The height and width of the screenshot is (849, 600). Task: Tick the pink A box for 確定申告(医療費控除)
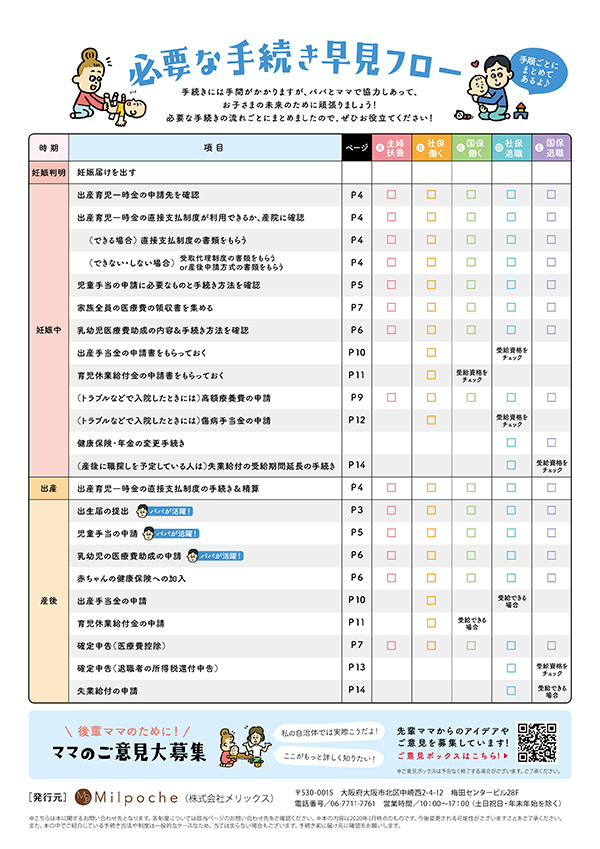pyautogui.click(x=392, y=645)
